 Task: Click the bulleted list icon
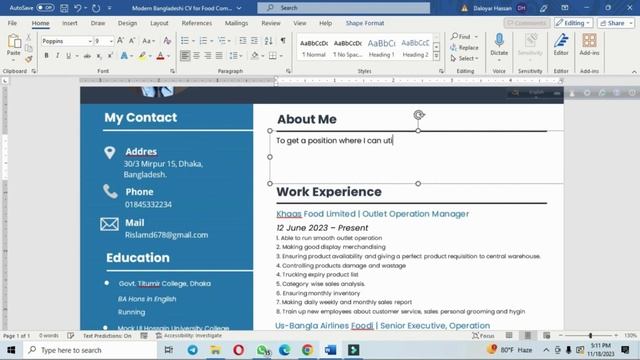[184, 41]
